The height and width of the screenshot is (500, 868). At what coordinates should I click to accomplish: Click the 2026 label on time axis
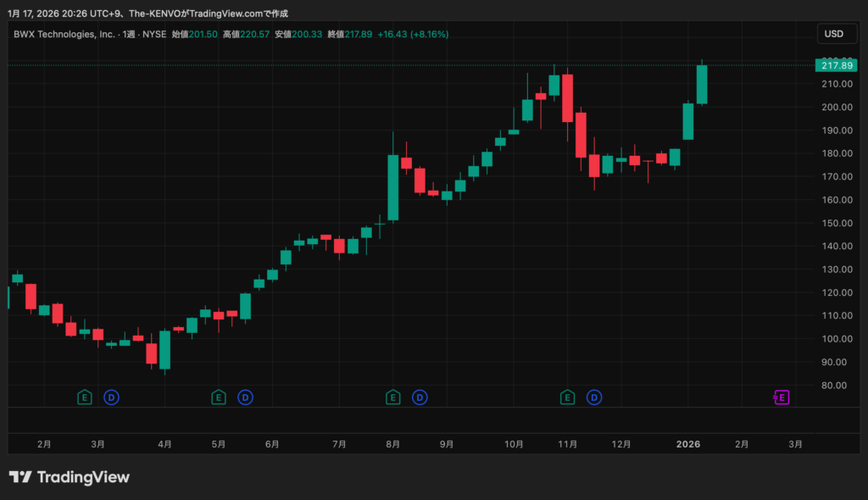point(687,443)
